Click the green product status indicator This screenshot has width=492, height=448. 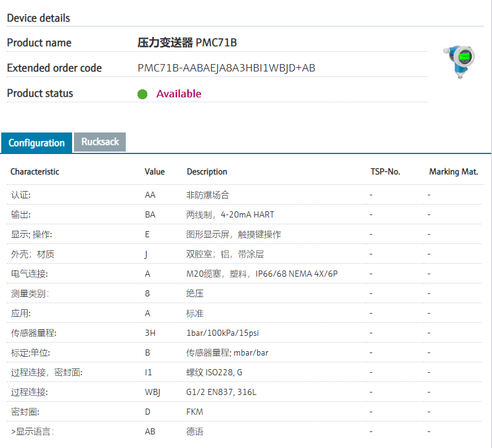pyautogui.click(x=142, y=94)
